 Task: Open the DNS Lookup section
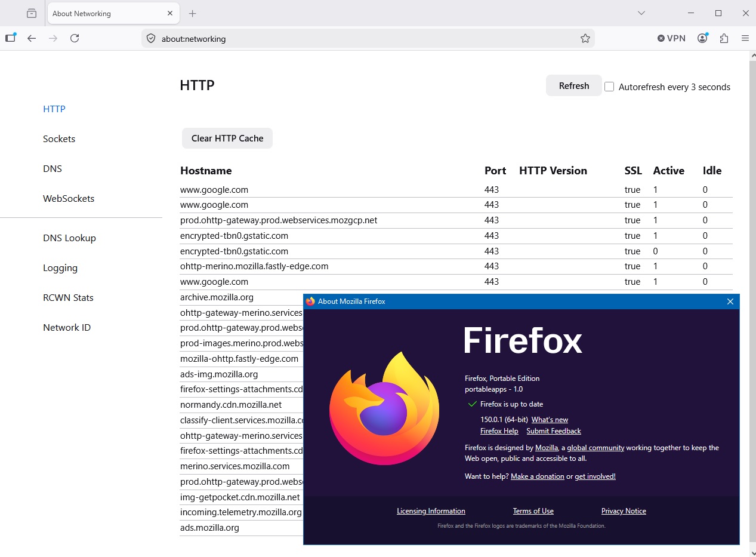click(69, 238)
